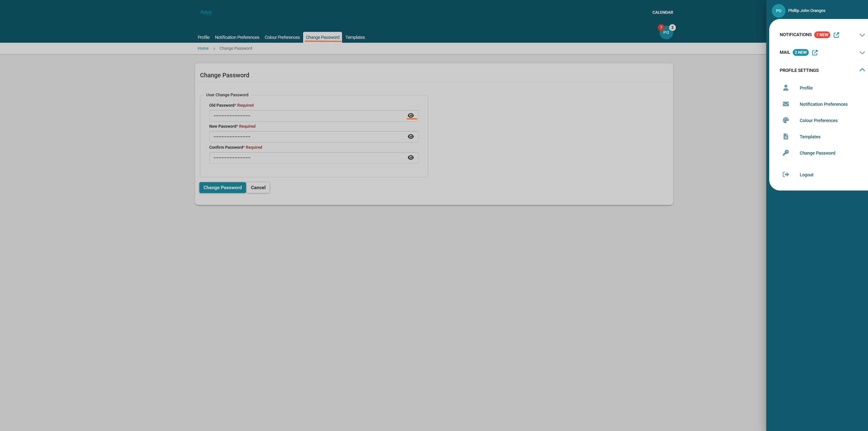This screenshot has height=431, width=868.
Task: Reveal the New Password field contents
Action: [410, 137]
